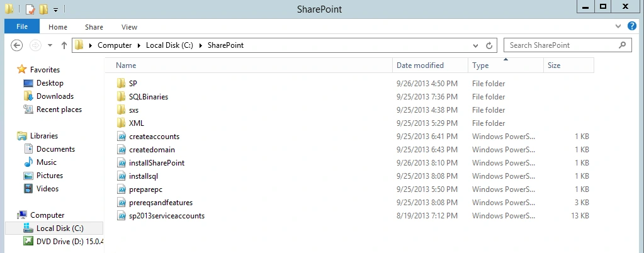Switch to the View ribbon tab
Image resolution: width=644 pixels, height=253 pixels.
pos(130,27)
